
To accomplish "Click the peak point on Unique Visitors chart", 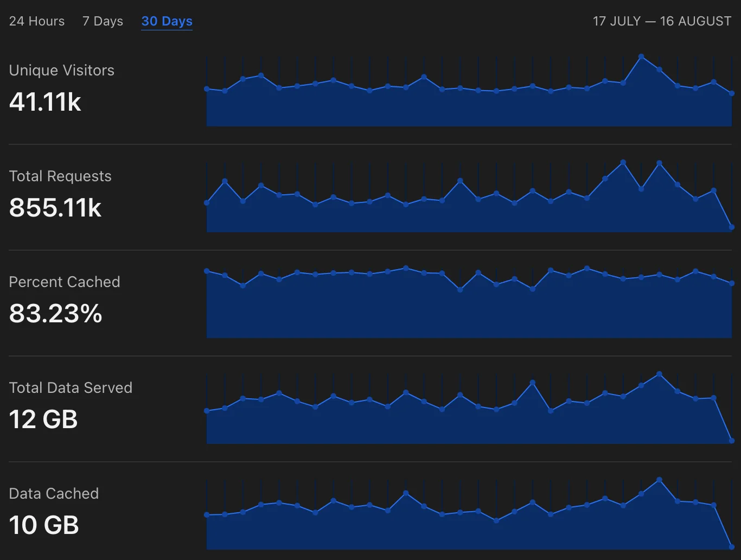I will pos(642,56).
